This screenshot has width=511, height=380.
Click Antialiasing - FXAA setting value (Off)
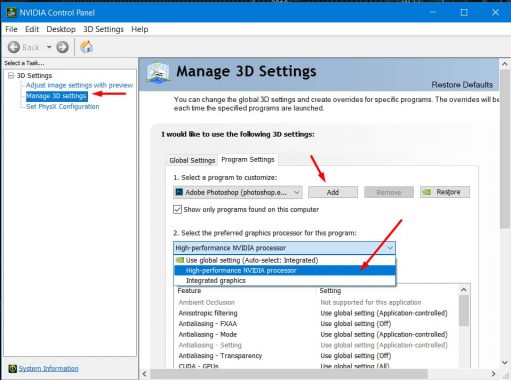click(x=356, y=324)
